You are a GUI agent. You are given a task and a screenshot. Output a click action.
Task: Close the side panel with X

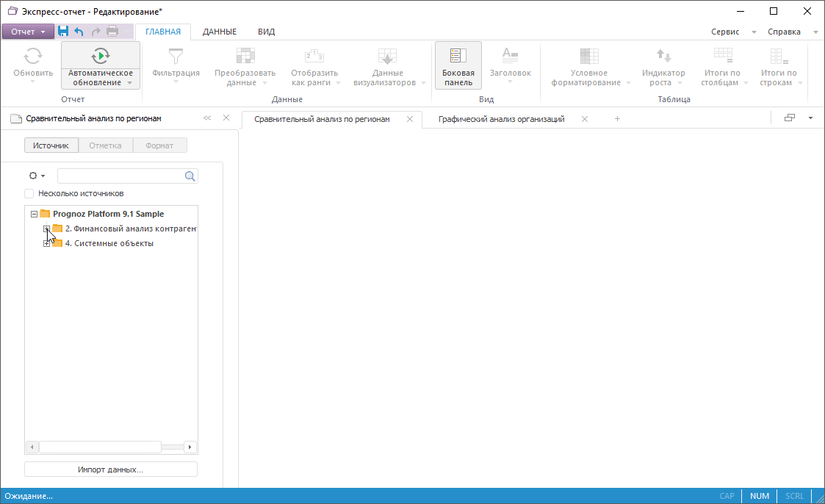click(226, 118)
